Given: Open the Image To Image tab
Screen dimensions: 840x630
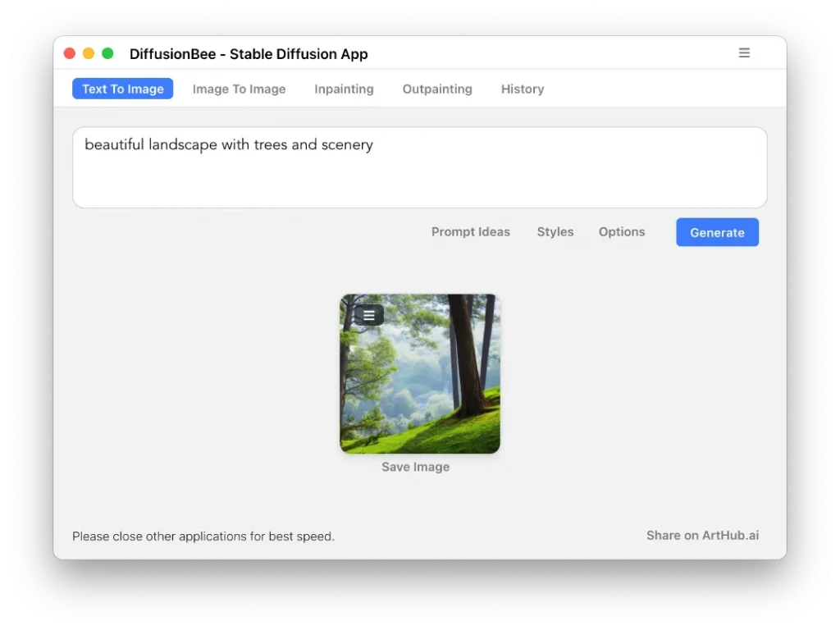Looking at the screenshot, I should coord(239,89).
